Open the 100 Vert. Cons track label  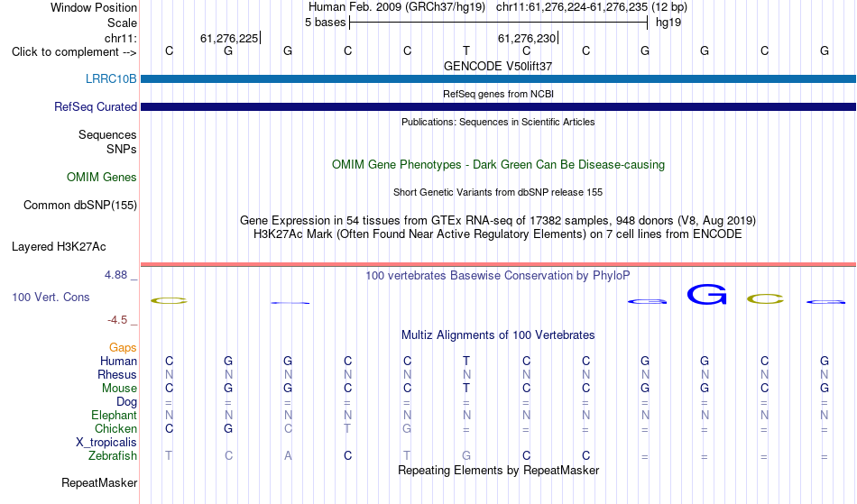[51, 297]
